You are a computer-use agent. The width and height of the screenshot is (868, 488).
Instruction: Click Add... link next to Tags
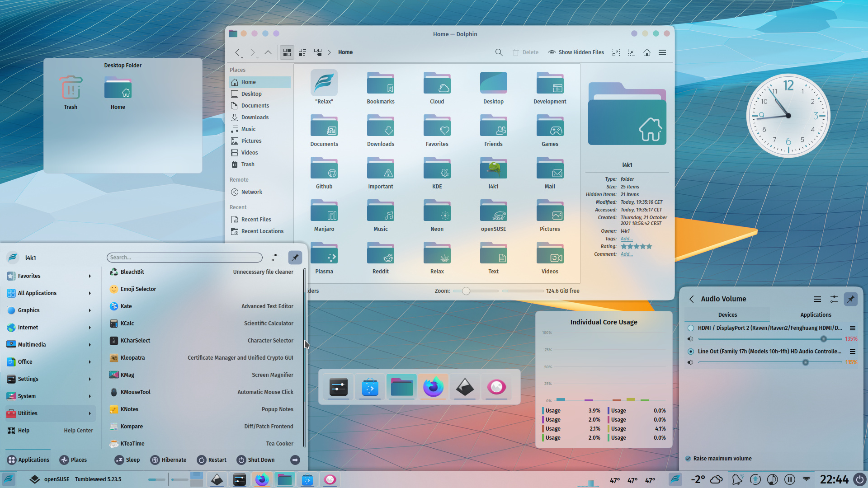[x=627, y=239]
